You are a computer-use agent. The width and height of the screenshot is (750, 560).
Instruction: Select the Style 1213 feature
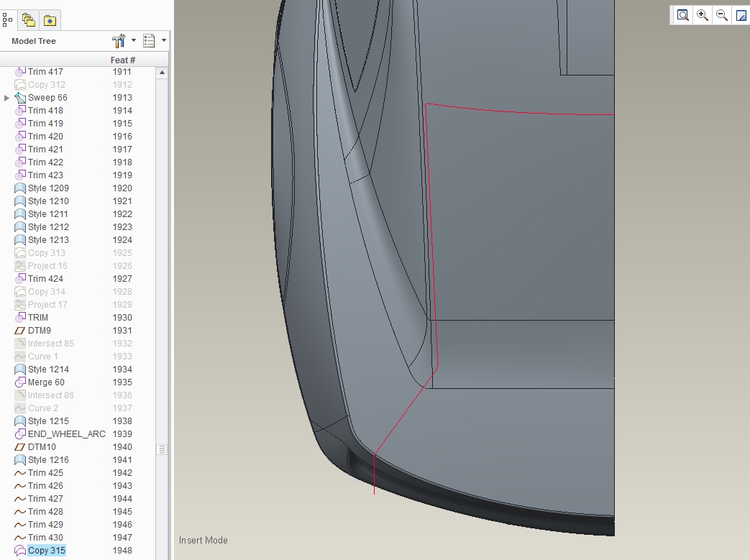click(48, 239)
